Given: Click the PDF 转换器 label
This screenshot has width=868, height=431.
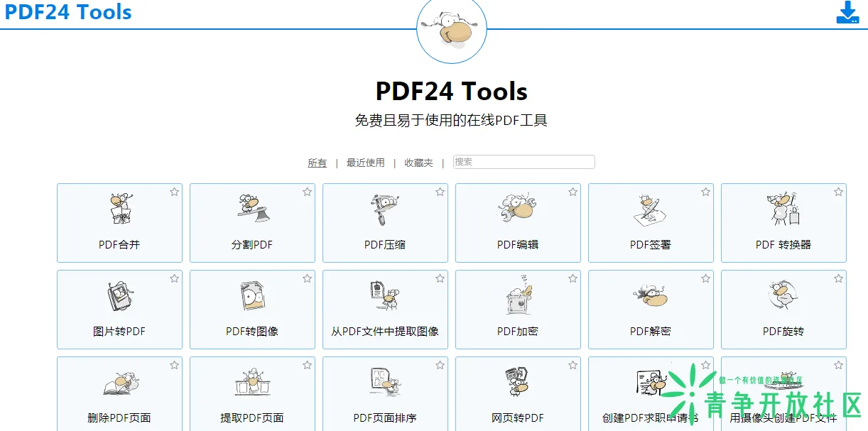Looking at the screenshot, I should click(783, 245).
